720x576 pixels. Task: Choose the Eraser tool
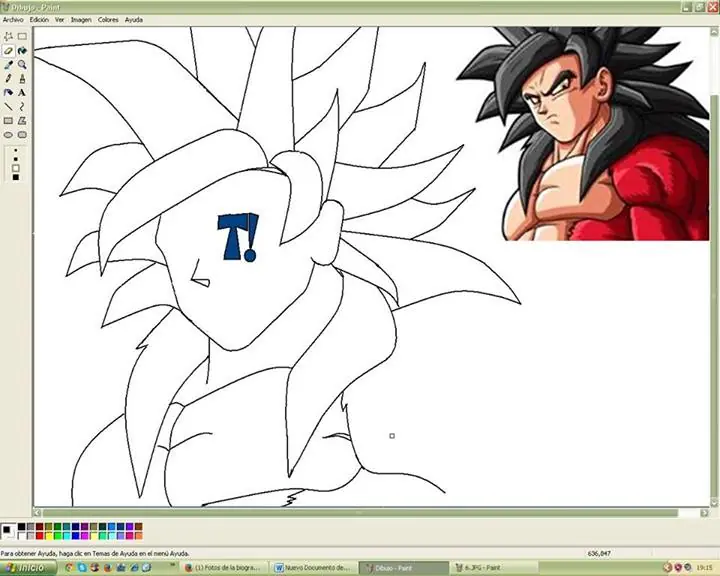tap(8, 51)
